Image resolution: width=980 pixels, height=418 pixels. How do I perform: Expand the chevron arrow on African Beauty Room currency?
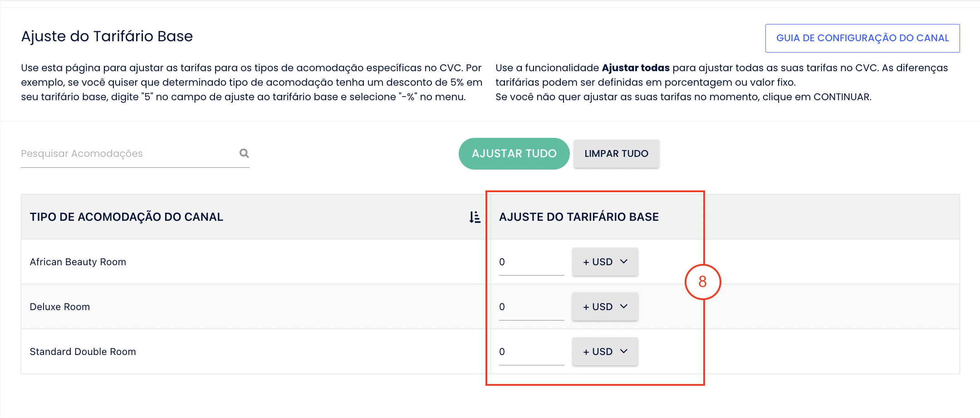click(x=624, y=262)
